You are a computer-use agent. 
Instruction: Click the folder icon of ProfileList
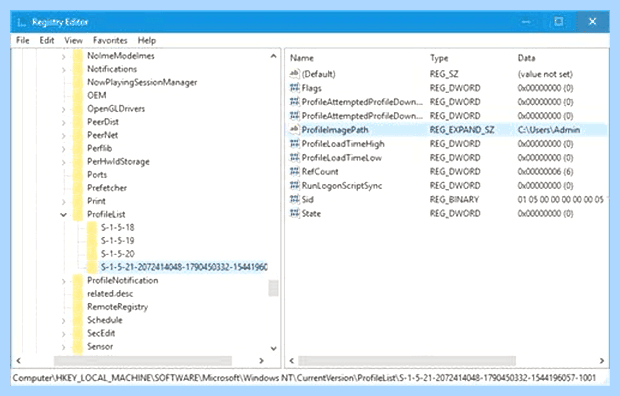pyautogui.click(x=78, y=214)
